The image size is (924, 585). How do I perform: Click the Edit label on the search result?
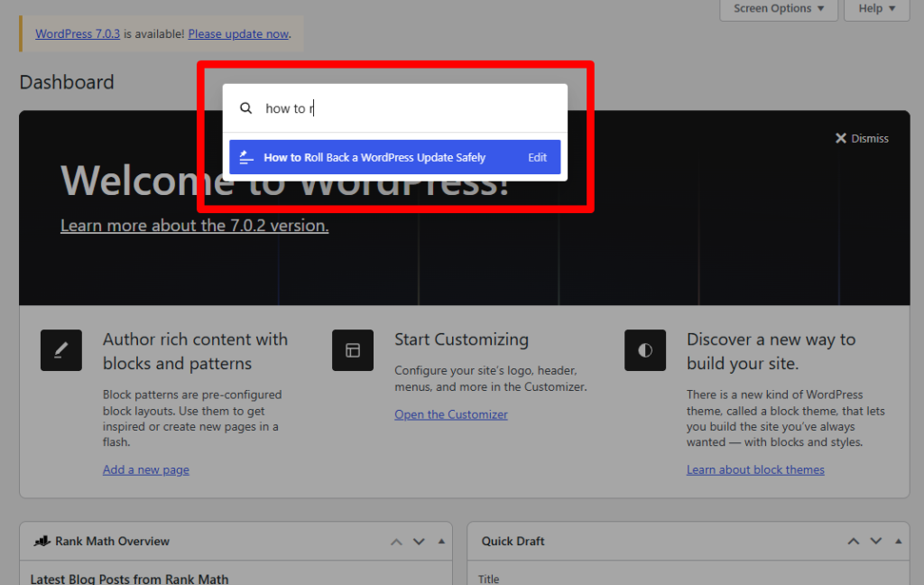pyautogui.click(x=538, y=157)
